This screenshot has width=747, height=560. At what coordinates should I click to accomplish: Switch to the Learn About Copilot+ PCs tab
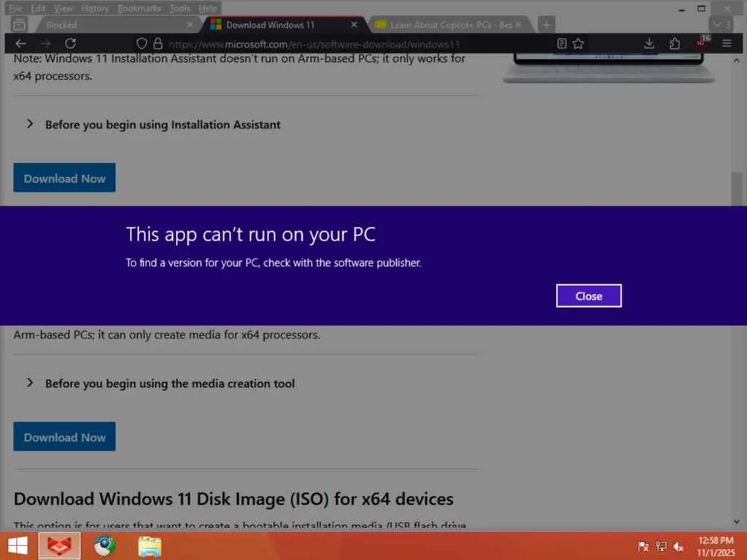pyautogui.click(x=450, y=25)
